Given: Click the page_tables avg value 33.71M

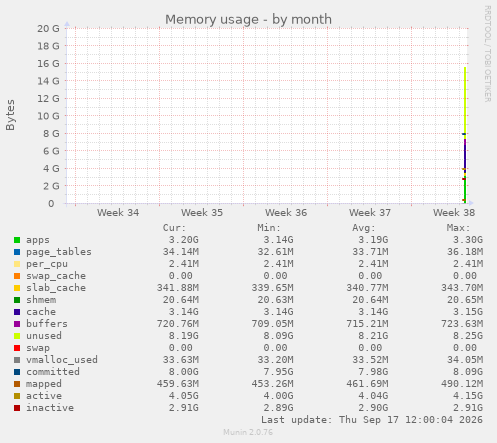Looking at the screenshot, I should [x=370, y=252].
